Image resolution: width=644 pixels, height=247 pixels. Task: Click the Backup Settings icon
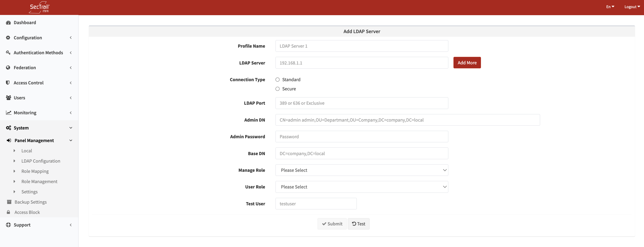(x=9, y=202)
